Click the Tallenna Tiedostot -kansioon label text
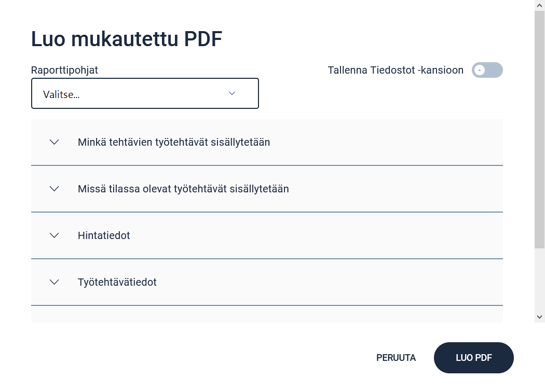The height and width of the screenshot is (392, 545). pyautogui.click(x=396, y=70)
